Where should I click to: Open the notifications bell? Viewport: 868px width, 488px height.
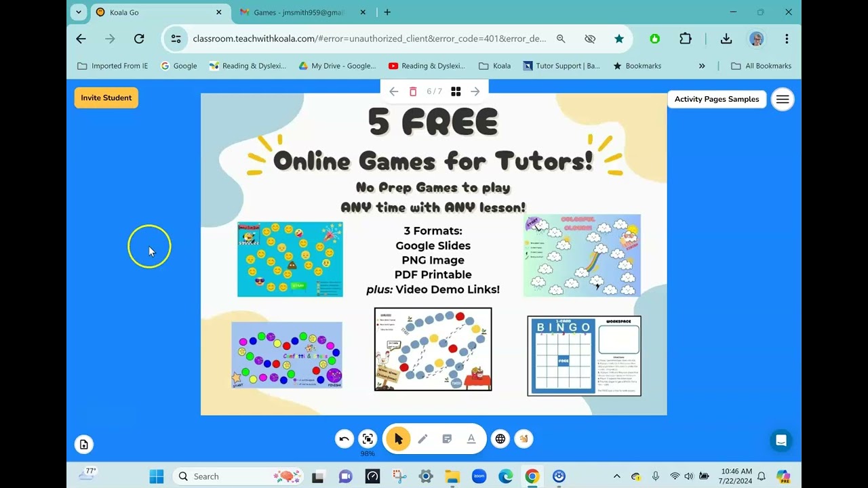point(762,476)
